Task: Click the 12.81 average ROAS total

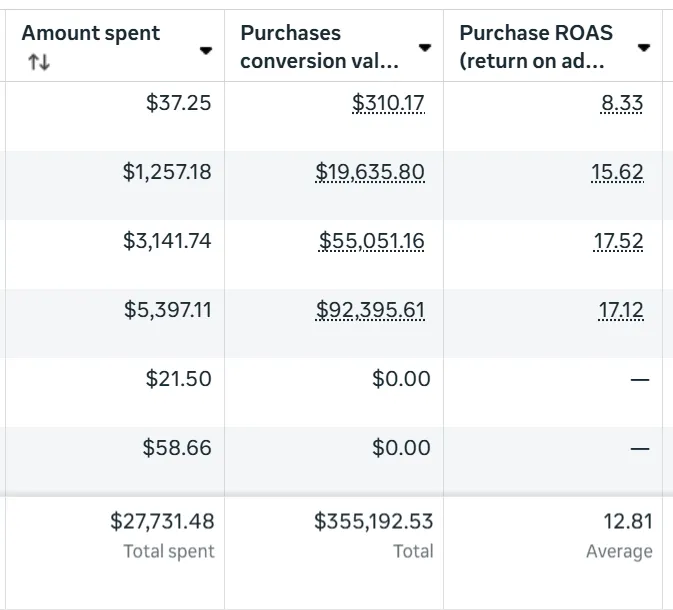Action: pyautogui.click(x=628, y=521)
